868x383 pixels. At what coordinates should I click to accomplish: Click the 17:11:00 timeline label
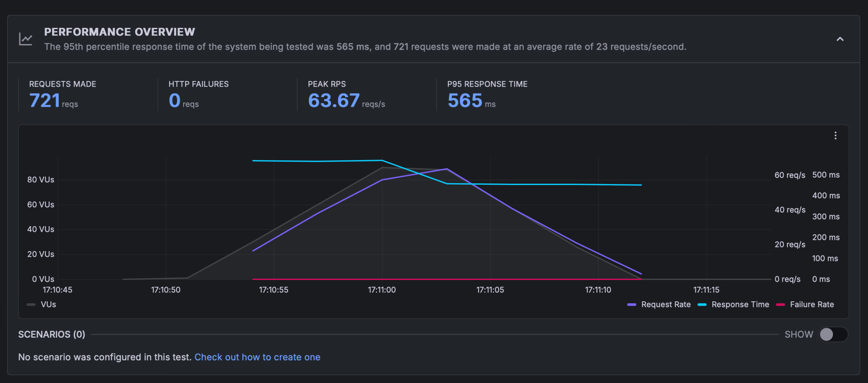[x=382, y=290]
